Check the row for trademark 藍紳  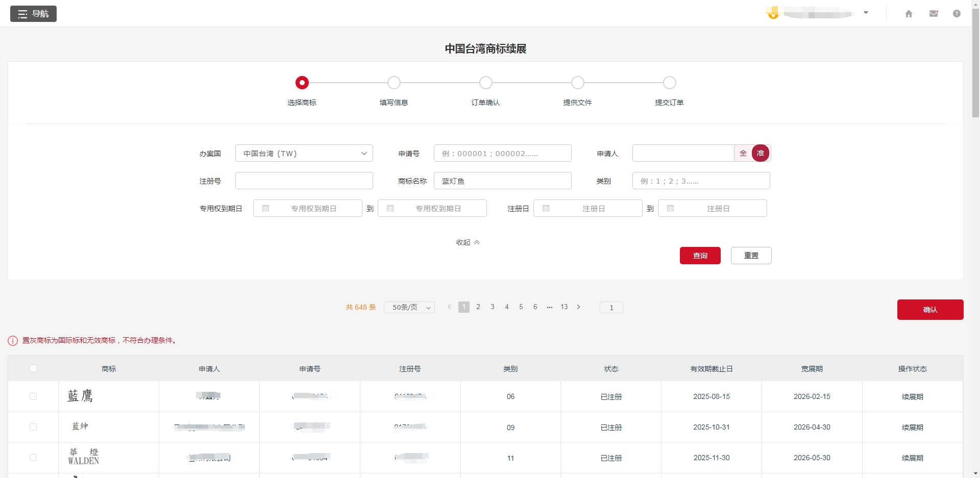coord(33,427)
